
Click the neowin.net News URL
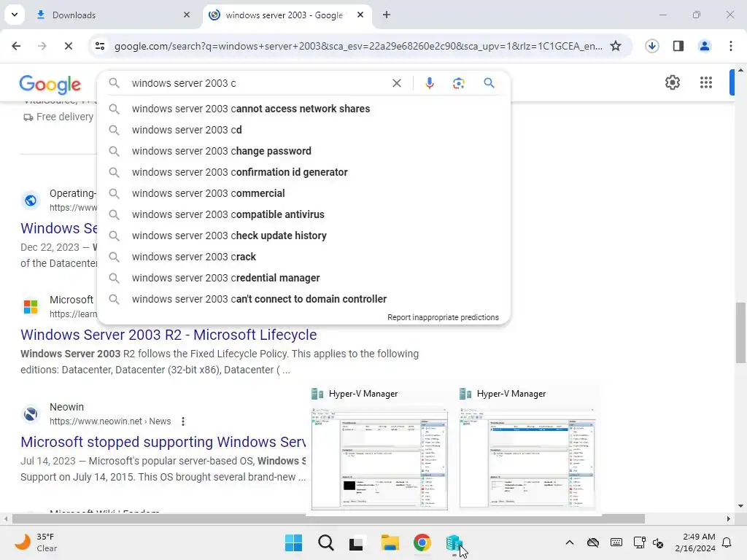(x=110, y=421)
